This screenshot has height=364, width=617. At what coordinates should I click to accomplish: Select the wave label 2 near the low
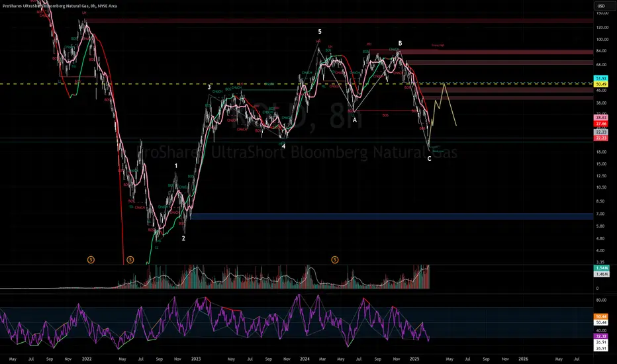[x=183, y=238]
